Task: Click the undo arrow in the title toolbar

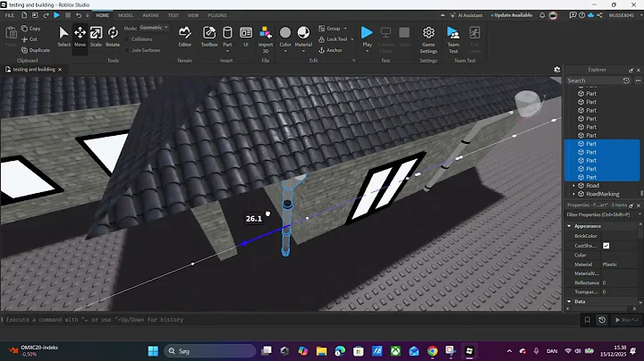Action: (x=78, y=15)
